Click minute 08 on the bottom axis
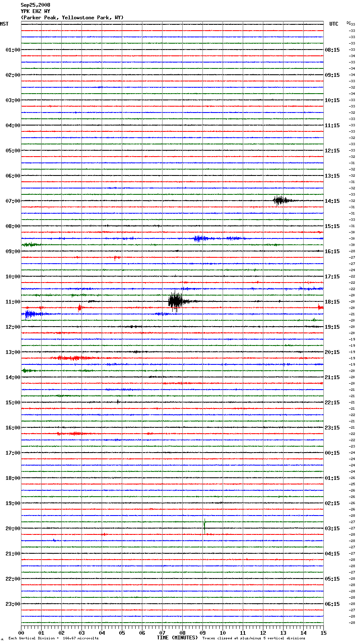The height and width of the screenshot is (644, 357). 182,633
